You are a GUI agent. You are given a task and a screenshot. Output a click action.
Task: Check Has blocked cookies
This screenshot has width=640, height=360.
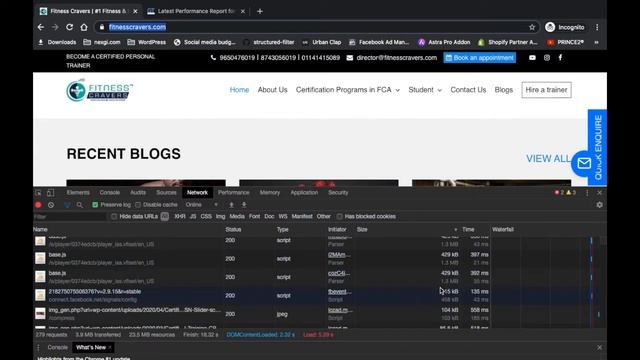(340, 217)
